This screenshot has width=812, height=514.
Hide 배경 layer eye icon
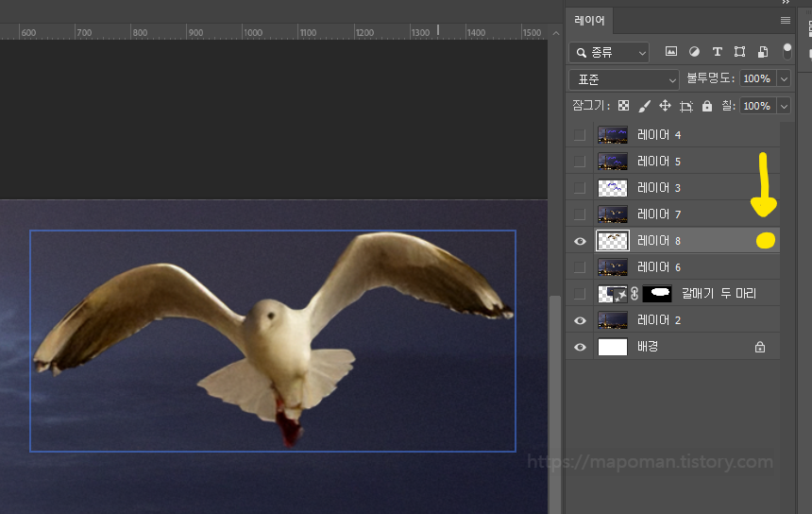580,347
